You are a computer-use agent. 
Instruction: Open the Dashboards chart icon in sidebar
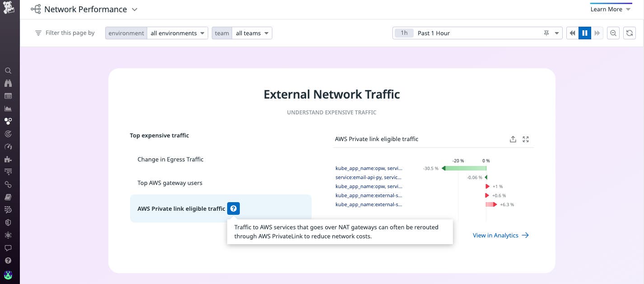click(x=8, y=109)
